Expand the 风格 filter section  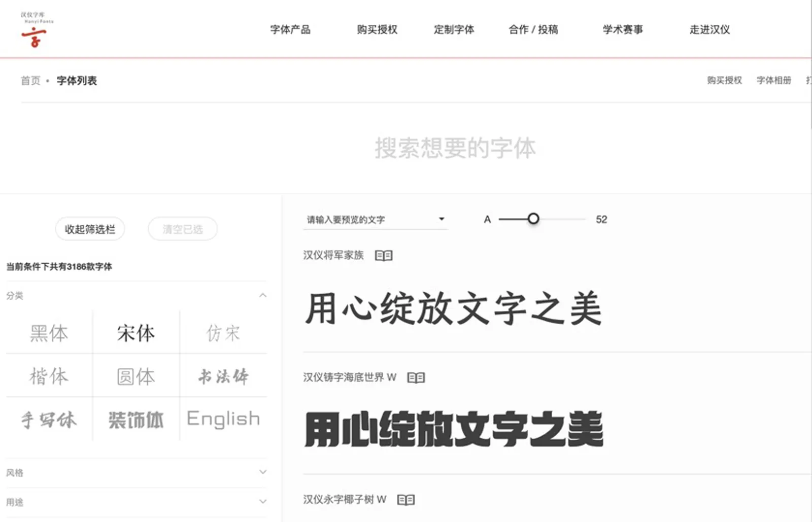136,472
